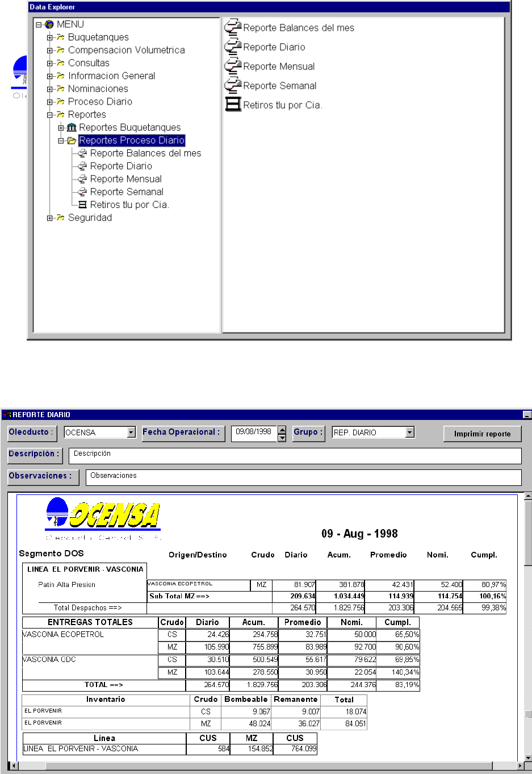Click the report horizontal scrollbar left arrow

[x=13, y=765]
